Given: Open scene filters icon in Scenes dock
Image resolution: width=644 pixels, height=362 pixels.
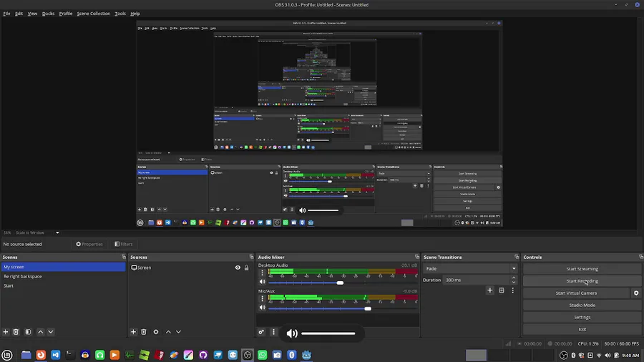Looking at the screenshot, I should pos(28,332).
